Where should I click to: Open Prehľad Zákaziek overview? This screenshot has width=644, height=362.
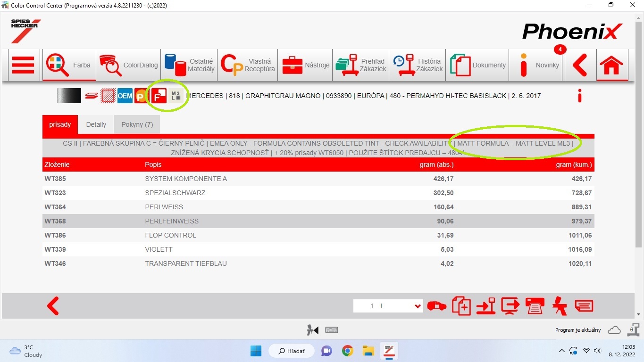[361, 65]
